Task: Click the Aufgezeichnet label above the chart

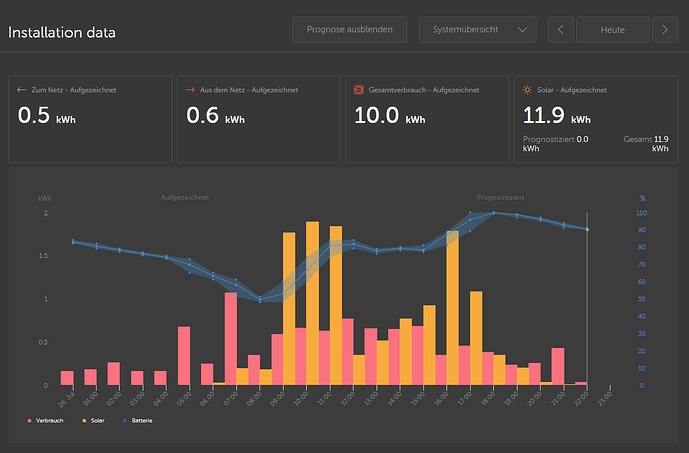Action: 185,197
